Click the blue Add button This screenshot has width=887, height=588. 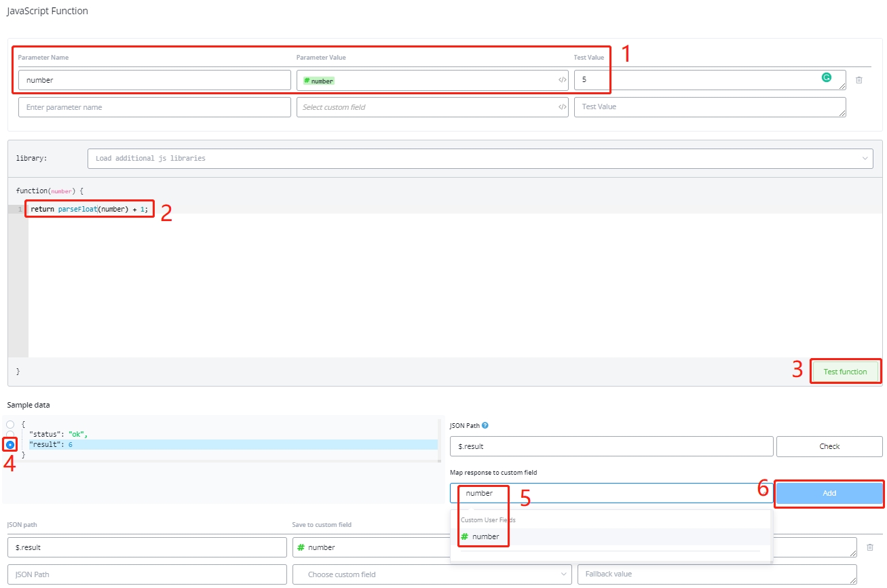tap(829, 493)
